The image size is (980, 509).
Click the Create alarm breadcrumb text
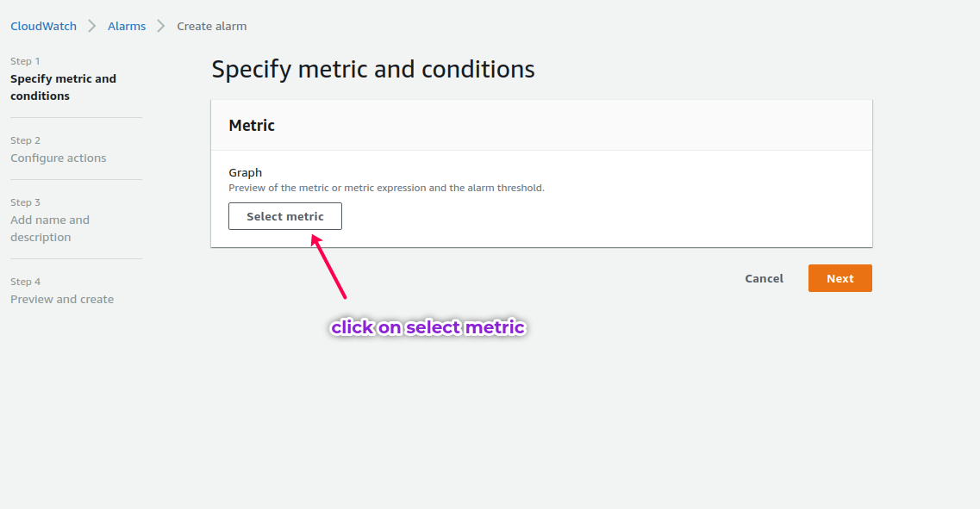[212, 27]
